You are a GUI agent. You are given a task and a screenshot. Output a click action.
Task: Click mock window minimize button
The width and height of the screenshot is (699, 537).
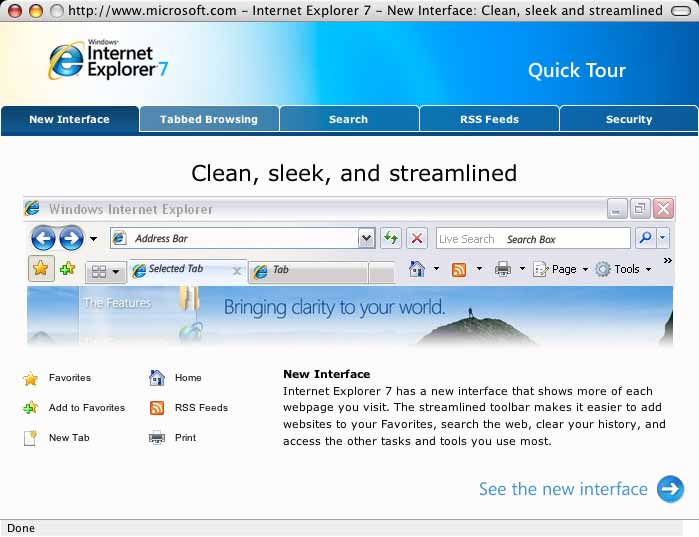[617, 209]
